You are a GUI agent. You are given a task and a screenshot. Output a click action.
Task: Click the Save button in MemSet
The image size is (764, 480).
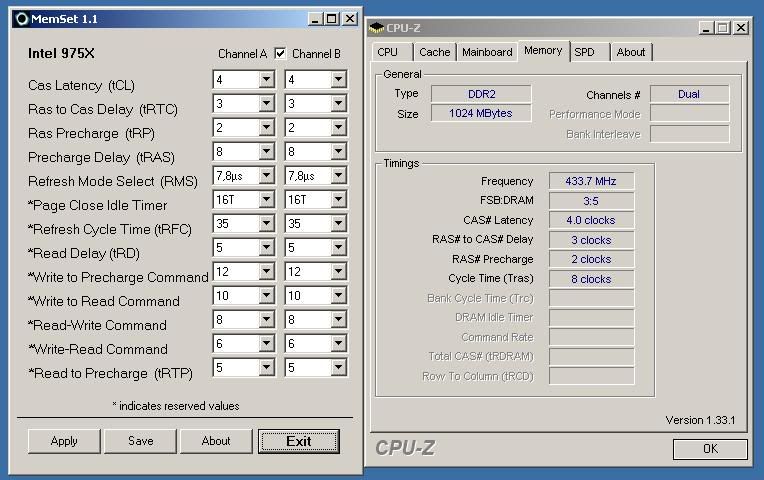click(x=140, y=441)
